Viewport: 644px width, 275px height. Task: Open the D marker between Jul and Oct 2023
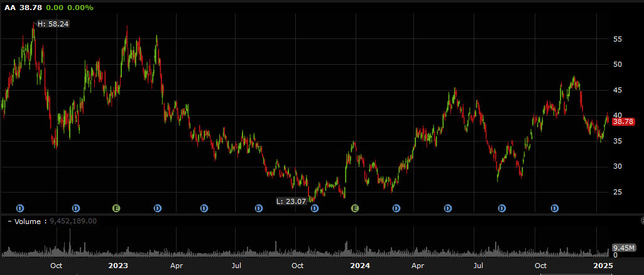[x=259, y=208]
